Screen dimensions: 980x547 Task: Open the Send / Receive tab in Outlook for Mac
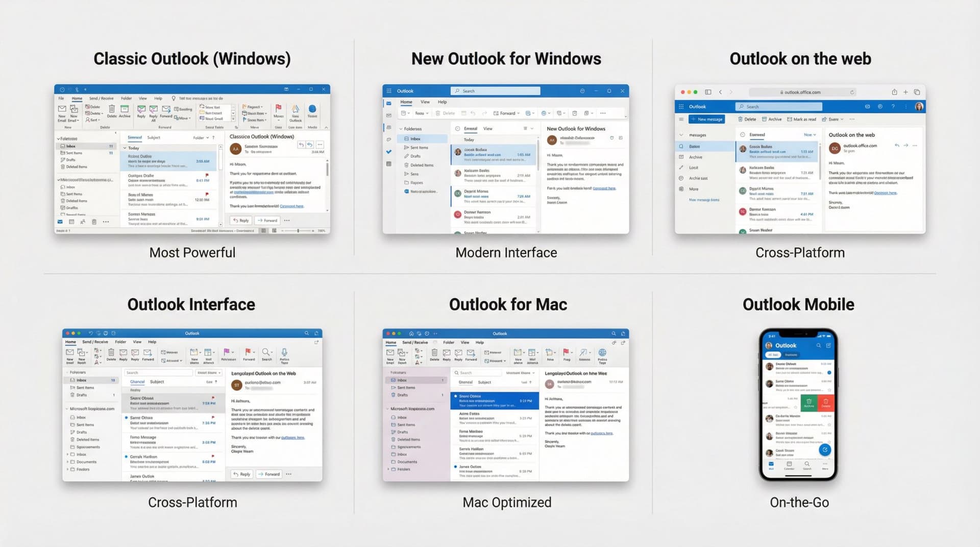(x=415, y=342)
